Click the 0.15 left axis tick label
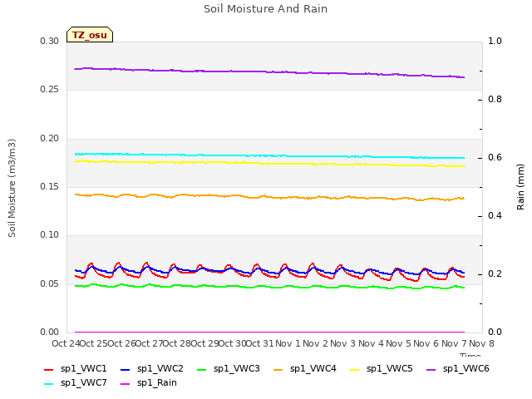532x399 pixels. [x=50, y=186]
